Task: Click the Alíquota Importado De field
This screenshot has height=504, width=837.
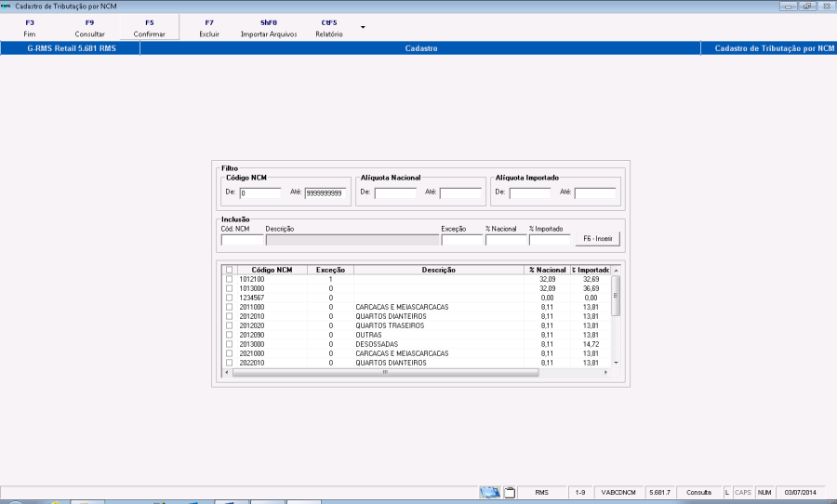Action: pyautogui.click(x=530, y=193)
